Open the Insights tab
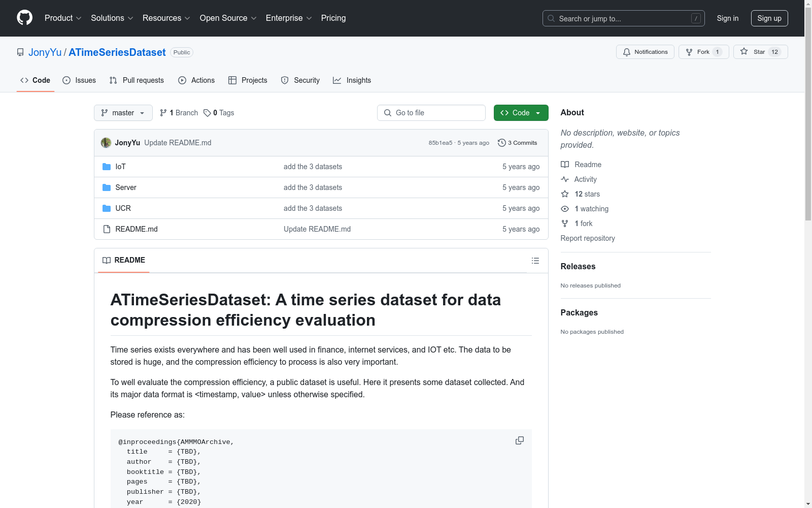 click(352, 80)
